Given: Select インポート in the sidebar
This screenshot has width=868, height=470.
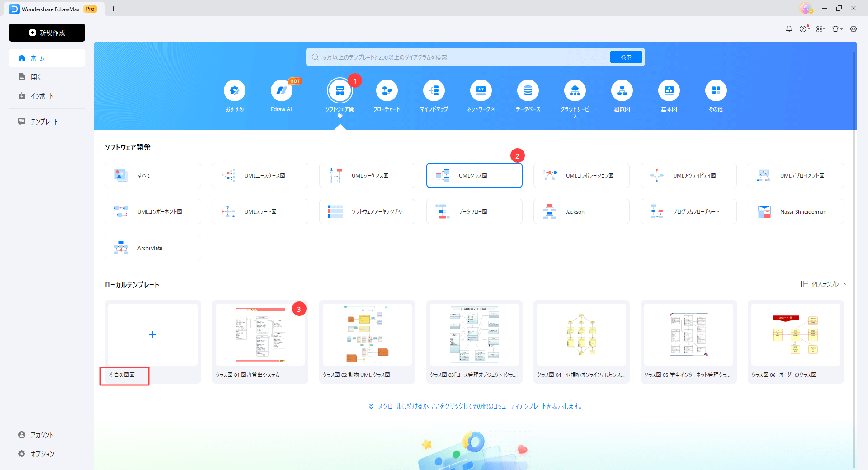Looking at the screenshot, I should point(47,96).
